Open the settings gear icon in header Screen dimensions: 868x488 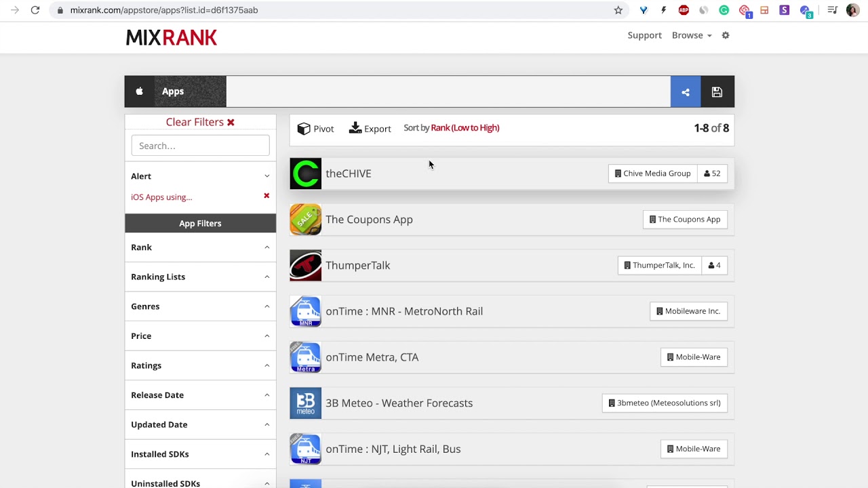(726, 35)
